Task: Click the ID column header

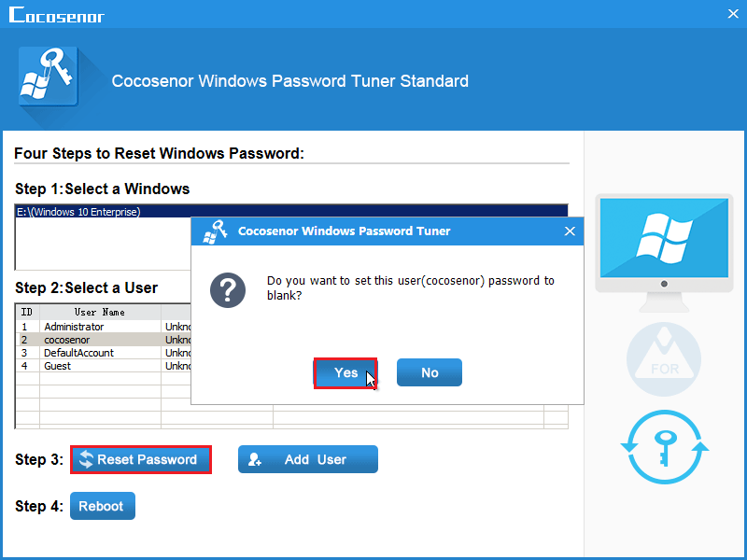Action: pyautogui.click(x=28, y=312)
